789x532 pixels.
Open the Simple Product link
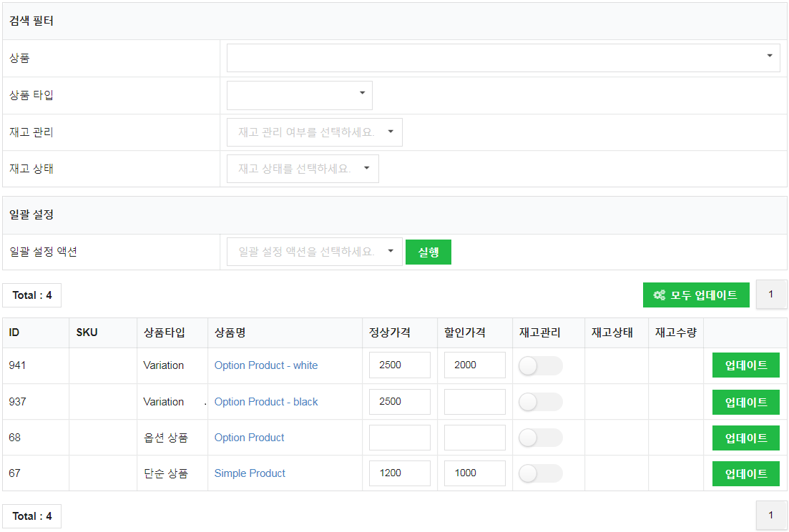(x=250, y=473)
